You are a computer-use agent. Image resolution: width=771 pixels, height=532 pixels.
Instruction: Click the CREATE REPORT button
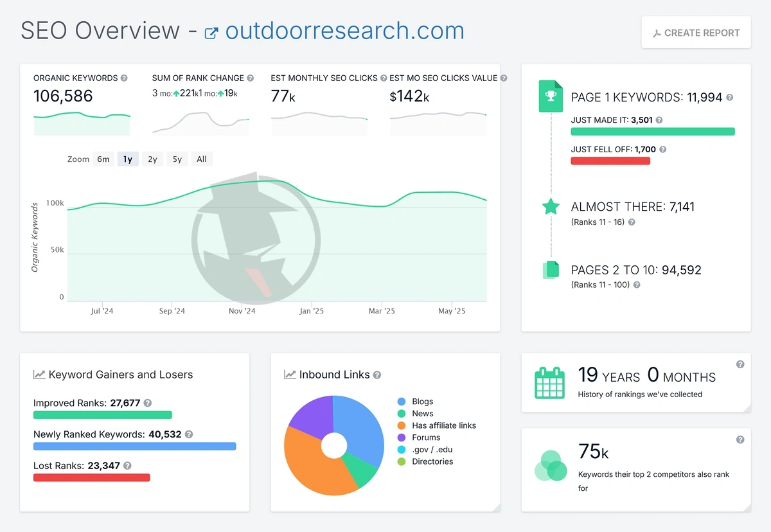click(696, 33)
